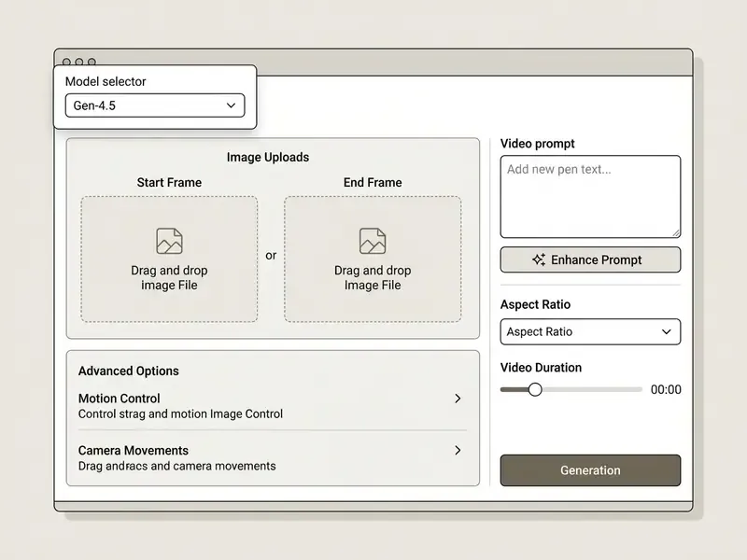This screenshot has height=560, width=747.
Task: Open the Gen-4.5 model selector dropdown
Action: click(x=155, y=105)
